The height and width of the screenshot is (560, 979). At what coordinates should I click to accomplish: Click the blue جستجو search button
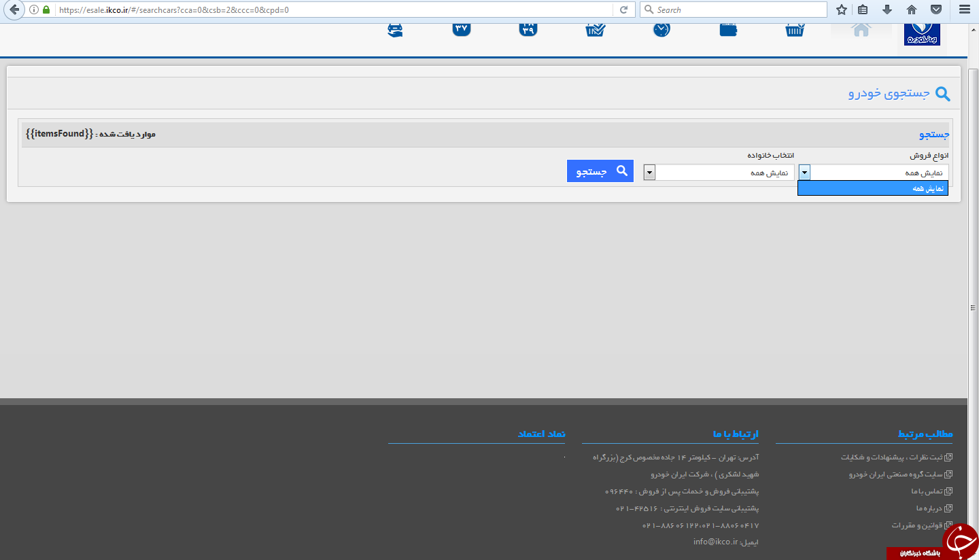600,171
